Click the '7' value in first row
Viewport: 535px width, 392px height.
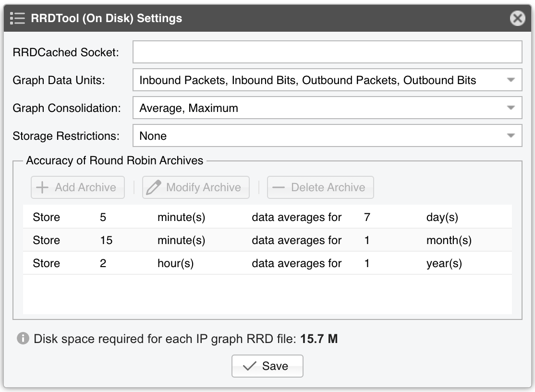pyautogui.click(x=367, y=217)
